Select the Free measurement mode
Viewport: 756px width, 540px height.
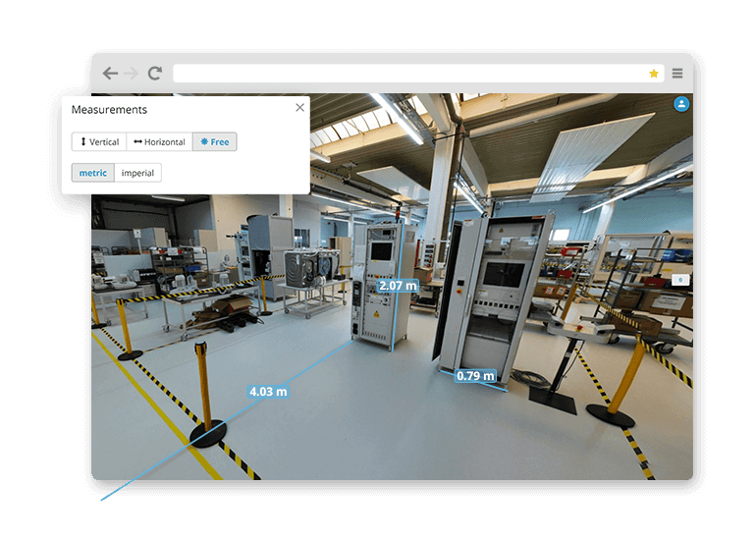[214, 142]
